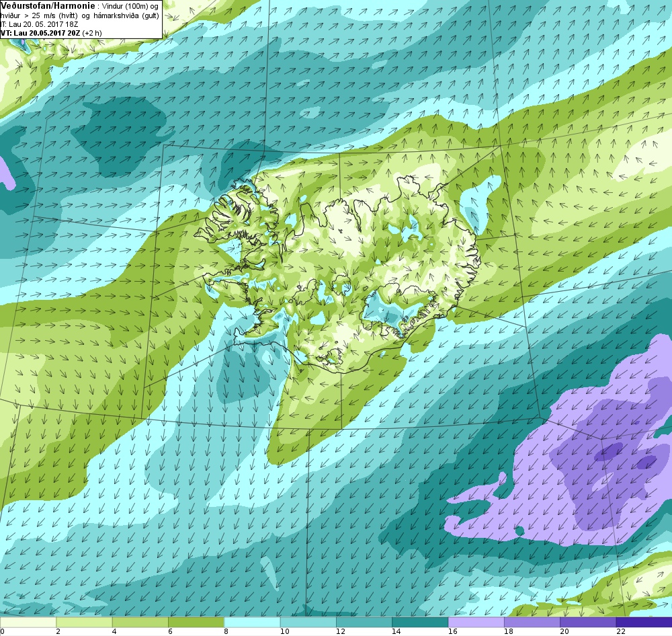Click the legend label '8'
Screen dimensions: 672x636
(226, 632)
